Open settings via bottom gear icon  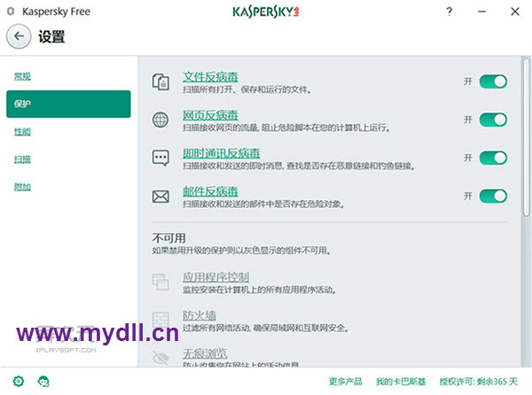click(x=19, y=382)
